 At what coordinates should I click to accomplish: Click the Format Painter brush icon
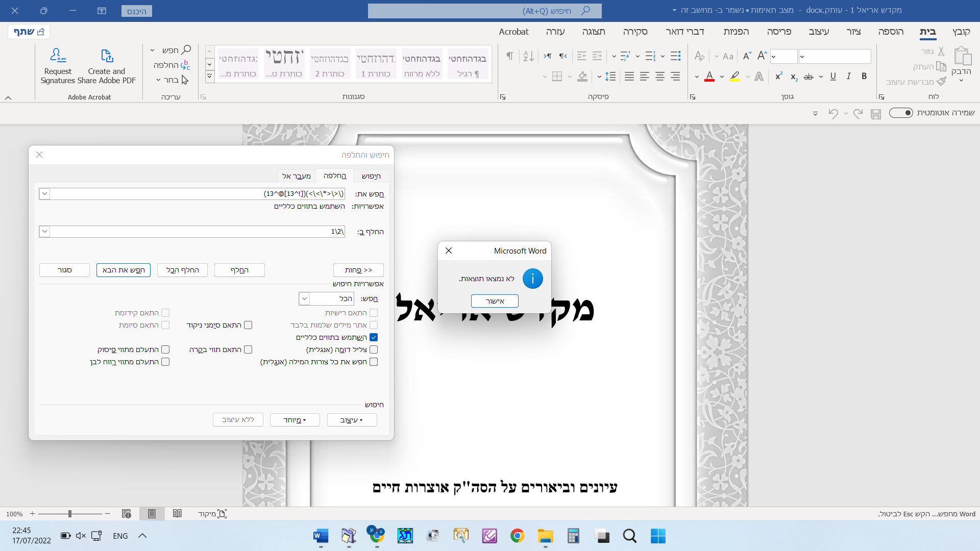point(942,82)
